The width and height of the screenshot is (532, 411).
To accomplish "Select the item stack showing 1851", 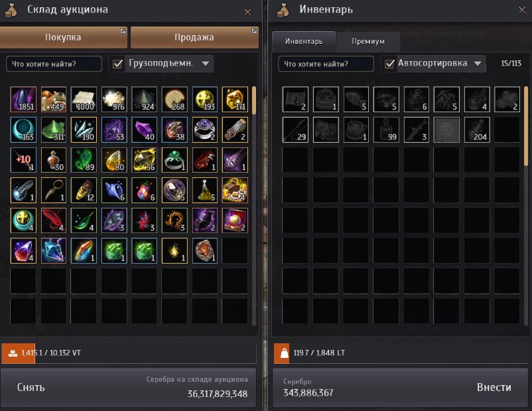I will coord(23,99).
